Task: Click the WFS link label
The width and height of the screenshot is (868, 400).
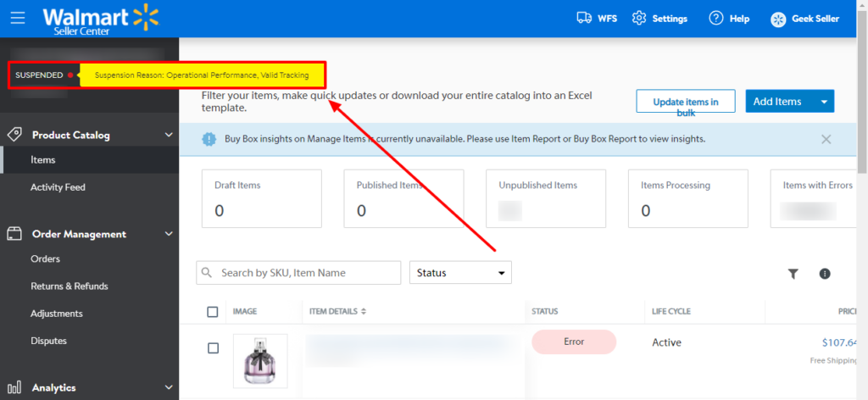Action: [607, 19]
